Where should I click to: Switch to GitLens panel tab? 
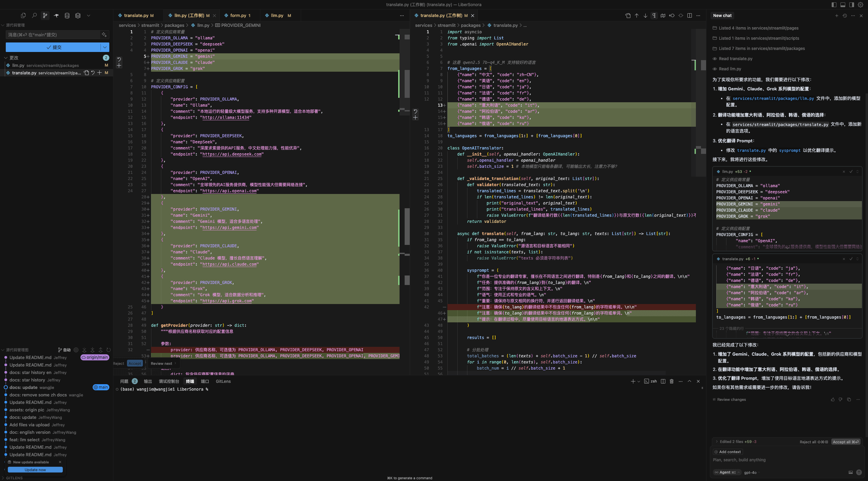click(x=223, y=381)
